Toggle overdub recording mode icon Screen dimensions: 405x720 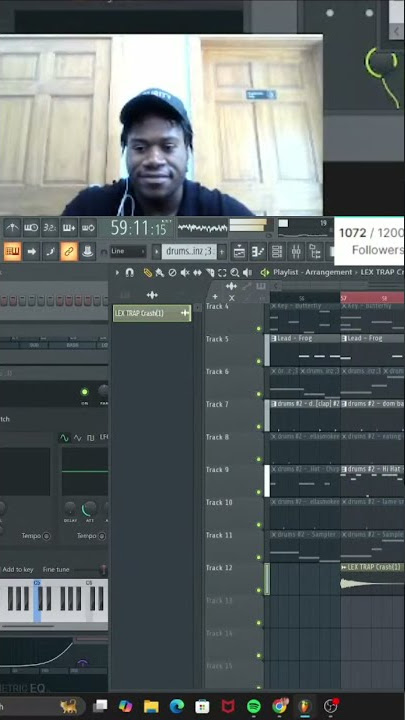coord(69,228)
